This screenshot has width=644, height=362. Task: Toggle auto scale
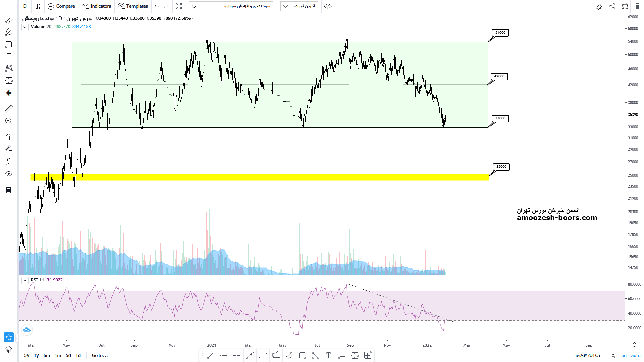click(636, 355)
